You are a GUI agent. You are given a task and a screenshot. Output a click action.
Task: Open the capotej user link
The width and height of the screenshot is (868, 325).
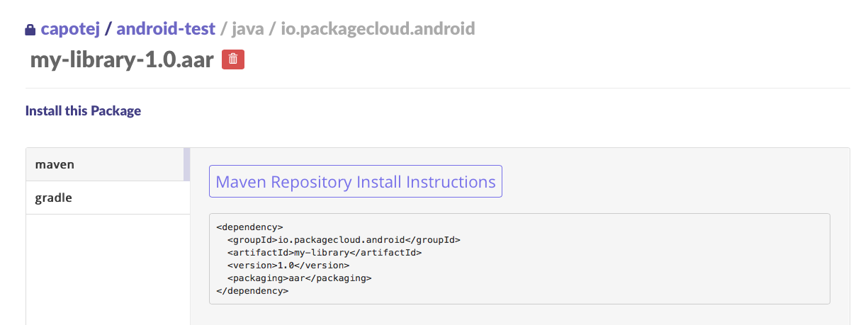[x=70, y=29]
